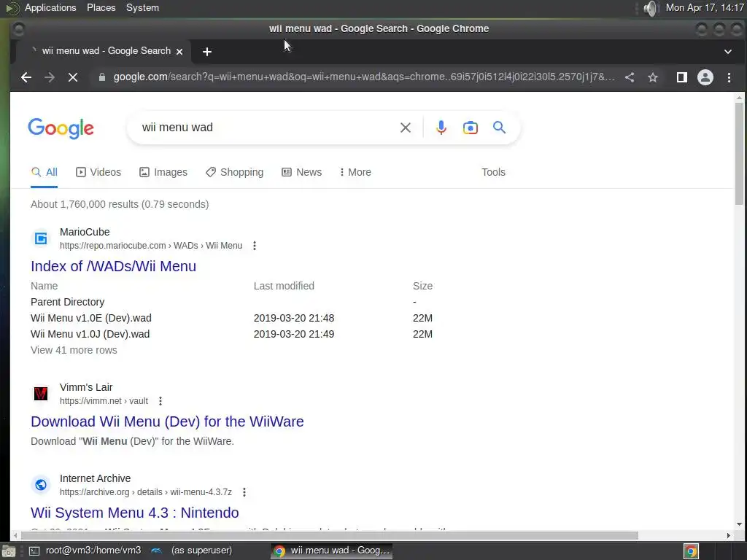747x560 pixels.
Task: Open a new tab with plus button
Action: tap(206, 52)
